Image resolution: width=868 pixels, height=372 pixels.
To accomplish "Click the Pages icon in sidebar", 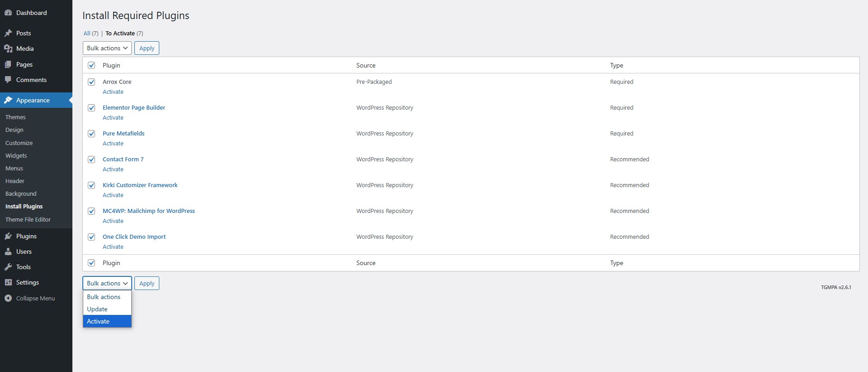I will [x=8, y=64].
